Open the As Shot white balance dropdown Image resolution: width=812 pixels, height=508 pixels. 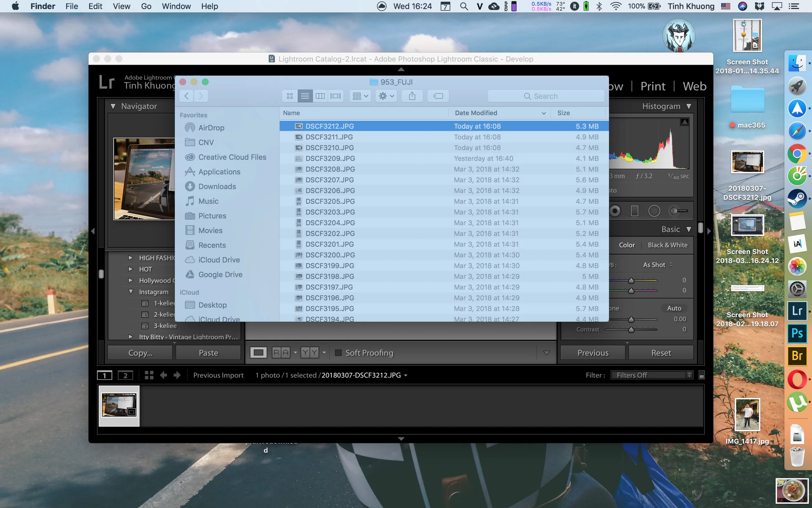pos(657,265)
